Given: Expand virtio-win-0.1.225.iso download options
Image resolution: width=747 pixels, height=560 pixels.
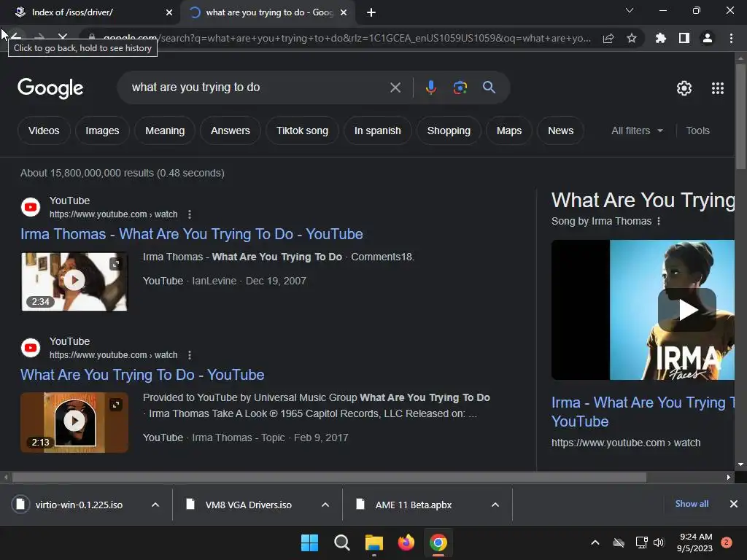Looking at the screenshot, I should [155, 505].
